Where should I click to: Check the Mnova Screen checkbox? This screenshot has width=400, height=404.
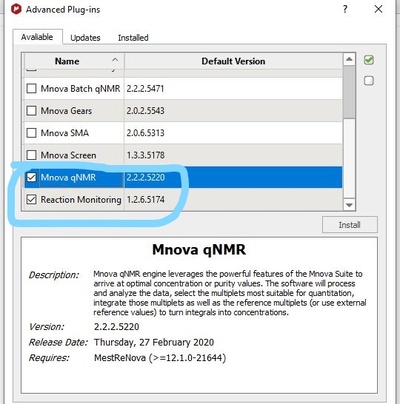[31, 155]
